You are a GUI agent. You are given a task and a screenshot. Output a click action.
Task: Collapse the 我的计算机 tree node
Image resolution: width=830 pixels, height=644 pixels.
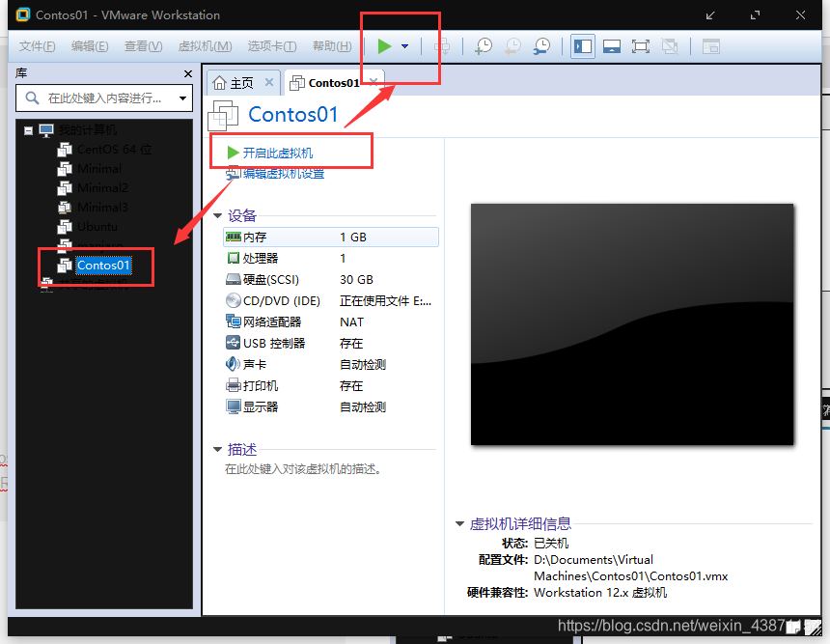[x=29, y=130]
